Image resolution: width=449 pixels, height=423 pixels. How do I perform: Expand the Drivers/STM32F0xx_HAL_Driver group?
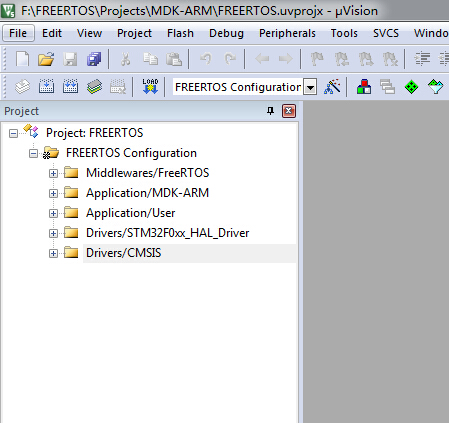click(x=53, y=234)
